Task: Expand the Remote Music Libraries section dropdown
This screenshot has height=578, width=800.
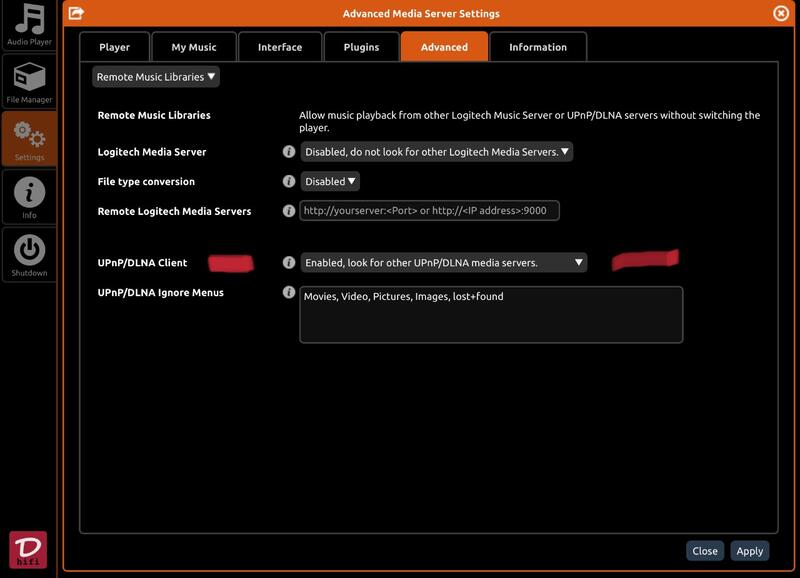Action: click(x=156, y=77)
